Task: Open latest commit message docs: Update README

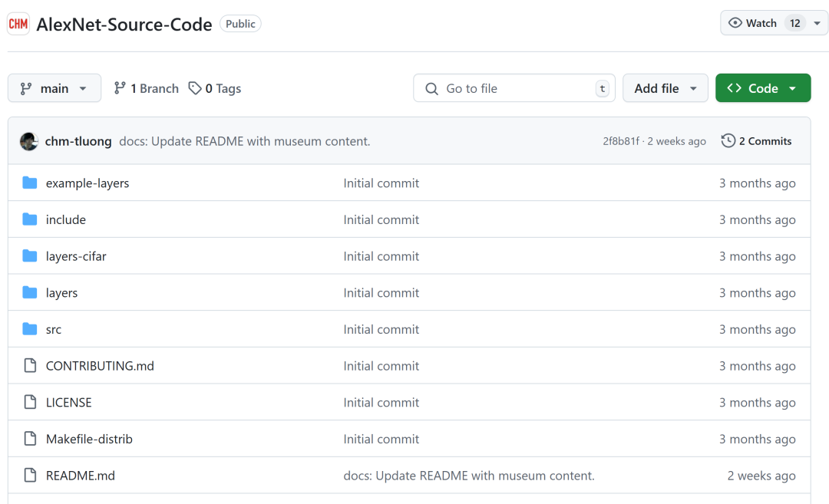Action: 245,141
